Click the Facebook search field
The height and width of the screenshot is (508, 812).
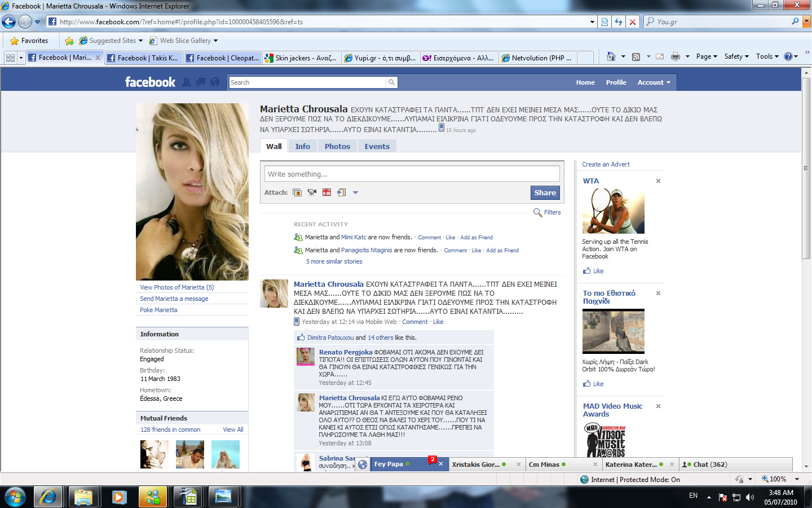click(x=307, y=82)
